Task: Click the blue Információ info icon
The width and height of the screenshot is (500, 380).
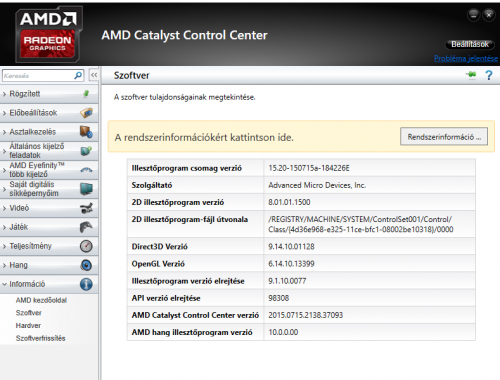Action: point(86,284)
